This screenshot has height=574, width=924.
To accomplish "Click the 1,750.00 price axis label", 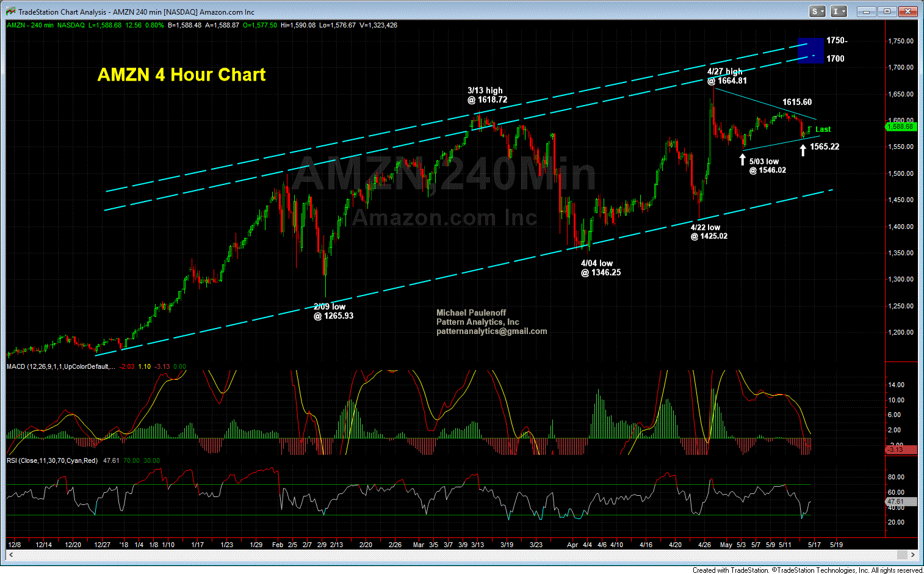I will pyautogui.click(x=901, y=41).
